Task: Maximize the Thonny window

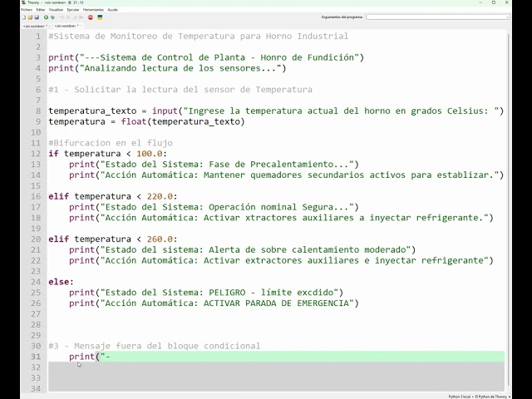Action: 494,2
